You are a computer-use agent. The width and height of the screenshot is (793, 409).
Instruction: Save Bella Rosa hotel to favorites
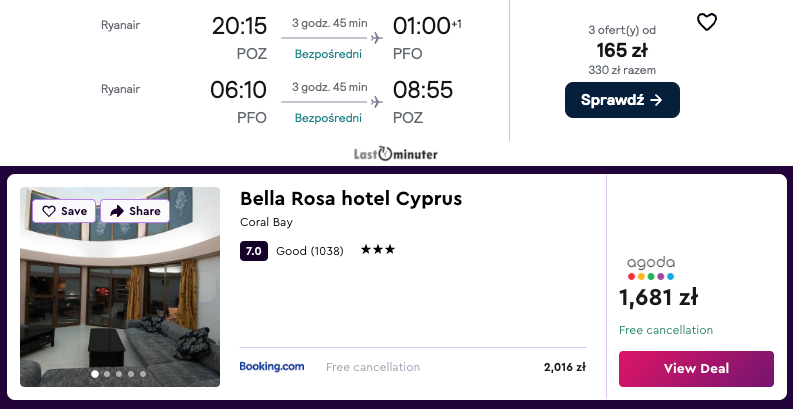click(65, 211)
